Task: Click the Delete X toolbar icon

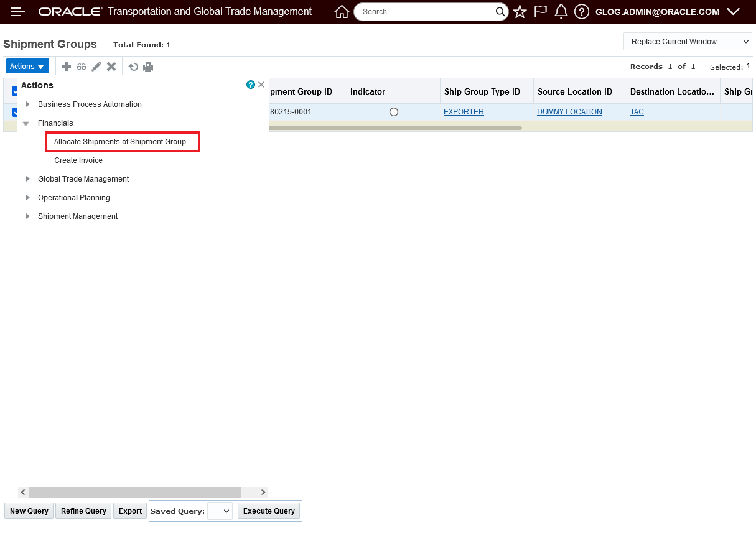Action: (111, 67)
